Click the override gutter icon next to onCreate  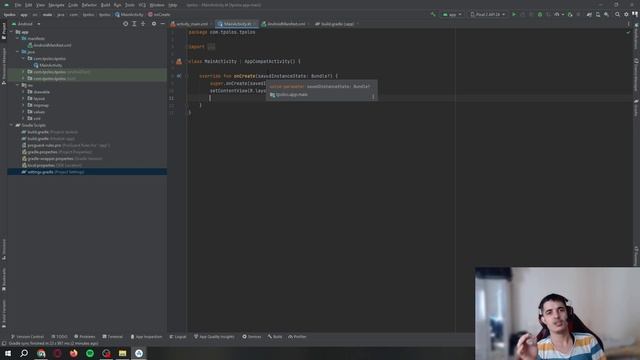(x=179, y=76)
